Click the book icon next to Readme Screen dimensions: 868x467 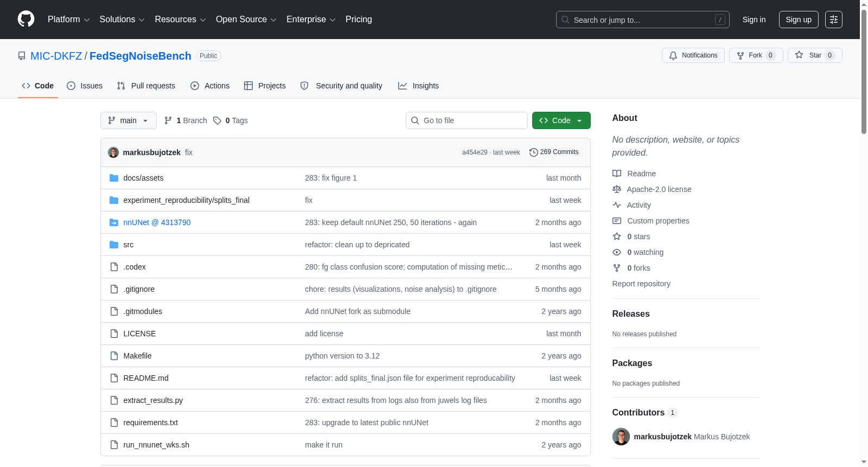coord(617,174)
